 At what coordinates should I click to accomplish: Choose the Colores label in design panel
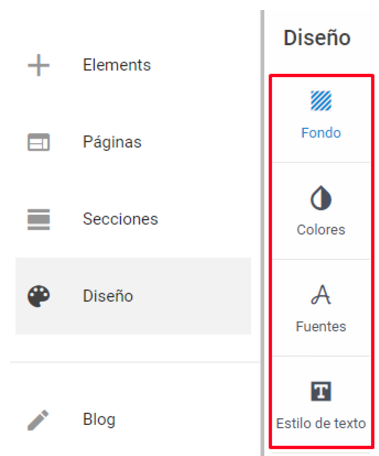pos(321,230)
